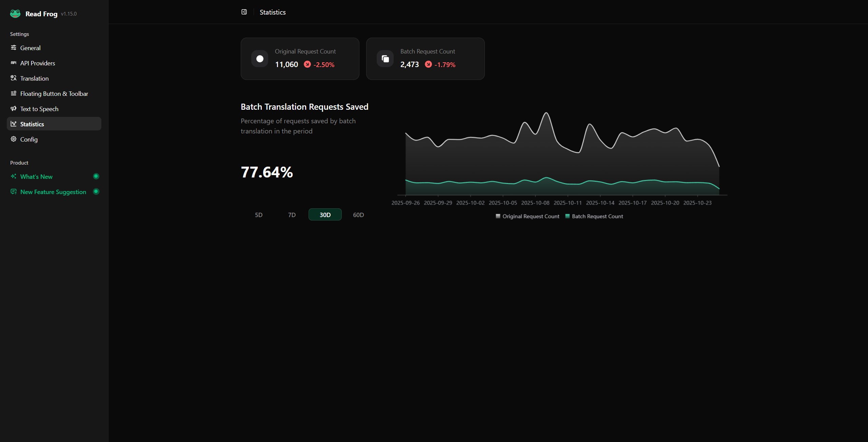Image resolution: width=868 pixels, height=442 pixels.
Task: Open New Feature Suggestion link
Action: coord(53,192)
